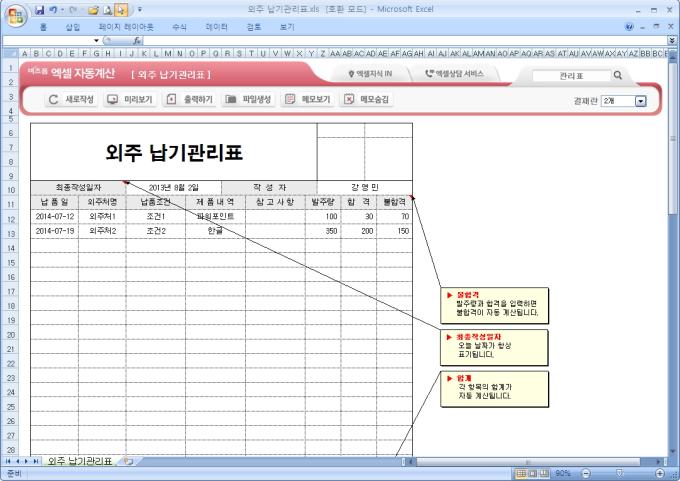680x481 pixels.
Task: Select the cell with 2014-07-12
Action: click(55, 216)
